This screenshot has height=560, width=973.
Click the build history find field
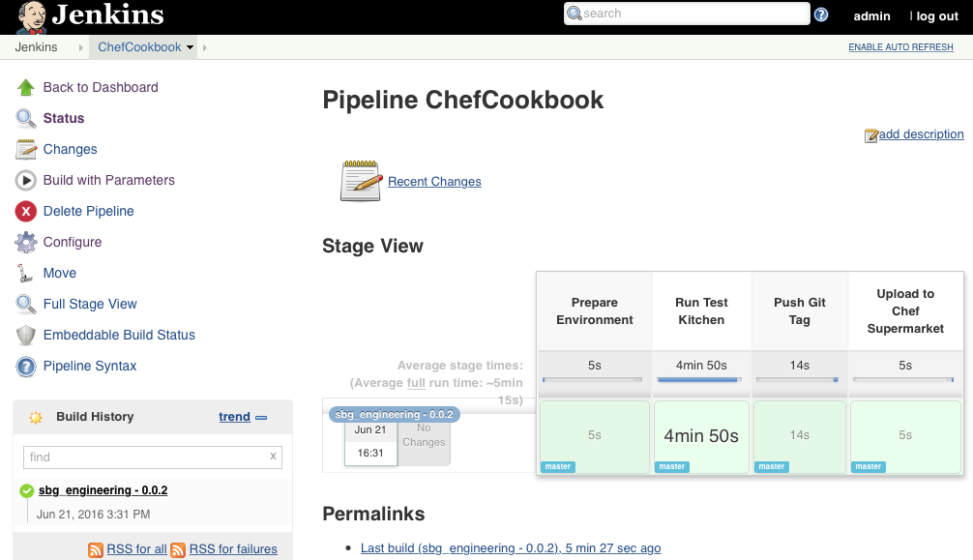(x=153, y=457)
